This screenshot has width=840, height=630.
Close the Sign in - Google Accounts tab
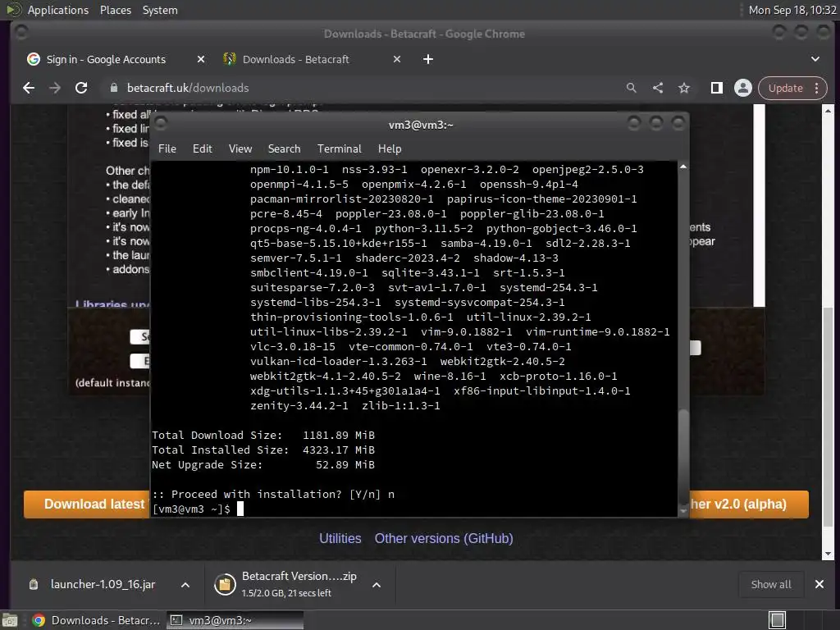pyautogui.click(x=201, y=59)
